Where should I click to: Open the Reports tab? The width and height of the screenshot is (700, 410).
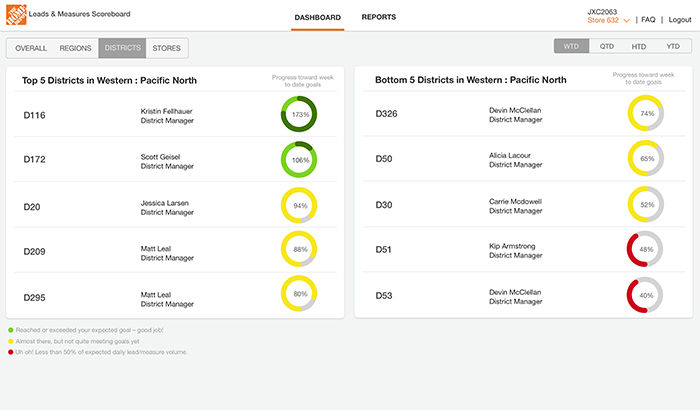pyautogui.click(x=379, y=17)
